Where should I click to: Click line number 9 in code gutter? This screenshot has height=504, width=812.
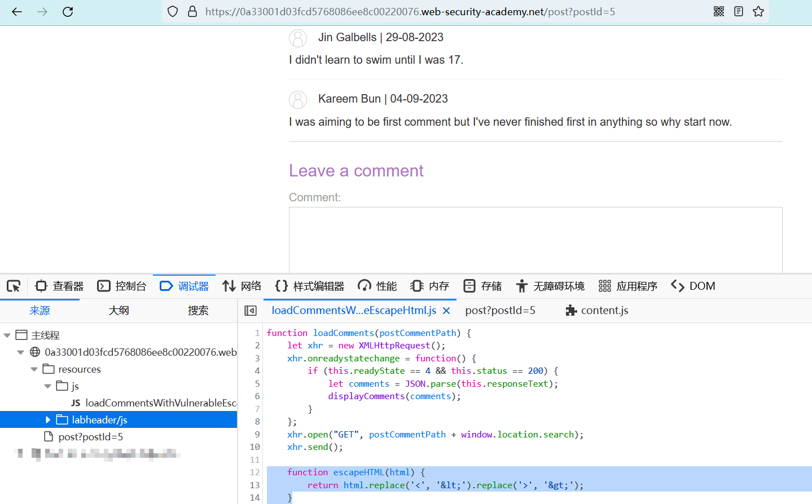pos(257,435)
